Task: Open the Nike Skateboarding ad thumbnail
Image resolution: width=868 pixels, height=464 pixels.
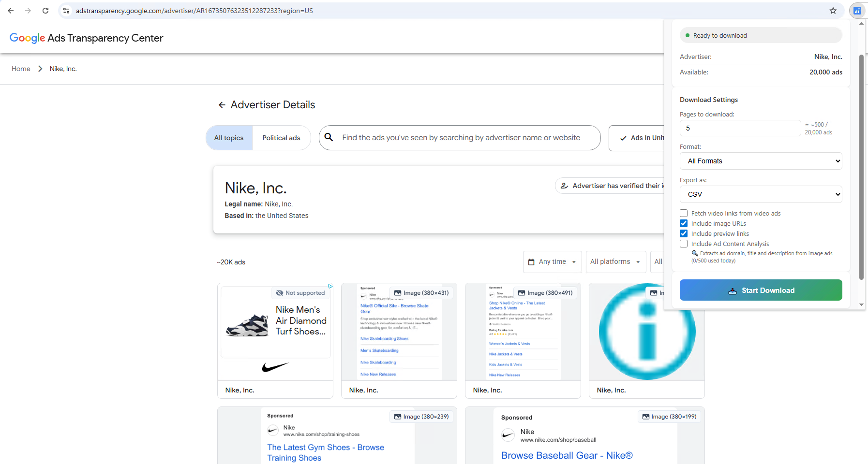Action: [399, 332]
